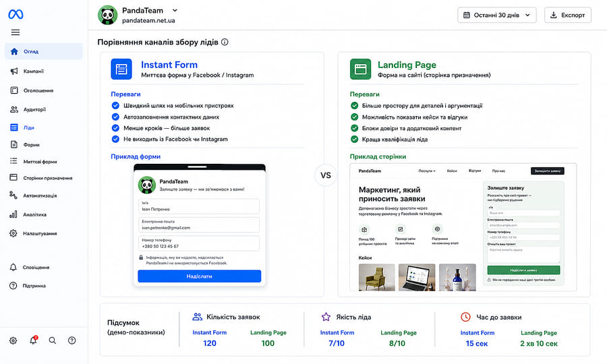This screenshot has height=364, width=607.
Task: Click the green Landing Page icon
Action: click(x=360, y=69)
